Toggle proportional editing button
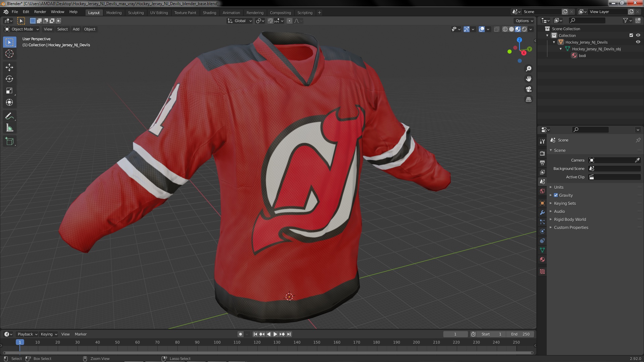This screenshot has width=644, height=362. click(x=289, y=21)
